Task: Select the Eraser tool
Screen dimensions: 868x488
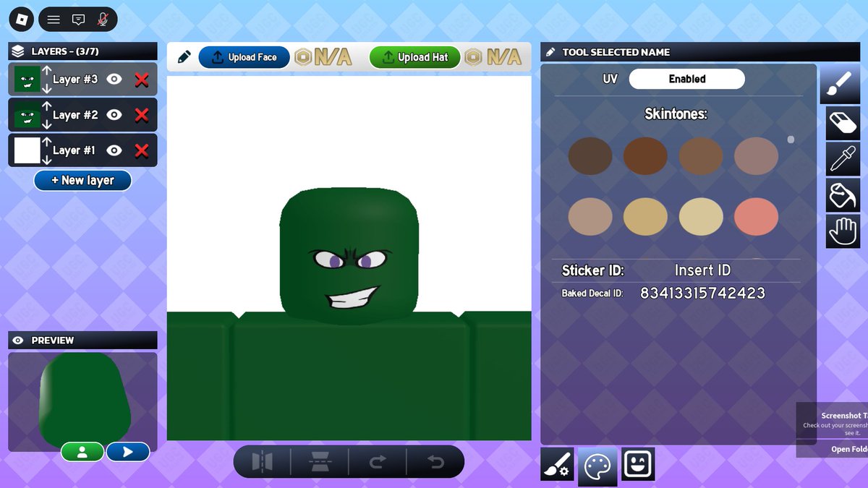Action: [x=843, y=122]
